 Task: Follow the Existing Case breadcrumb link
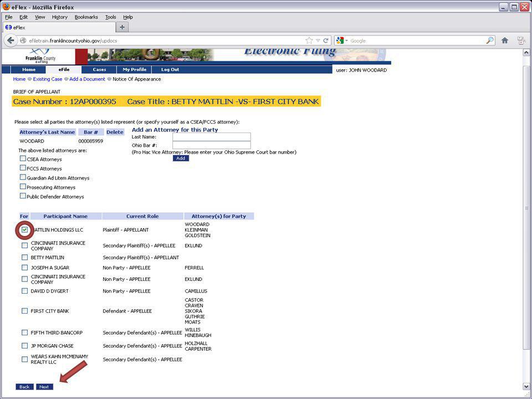[48, 79]
